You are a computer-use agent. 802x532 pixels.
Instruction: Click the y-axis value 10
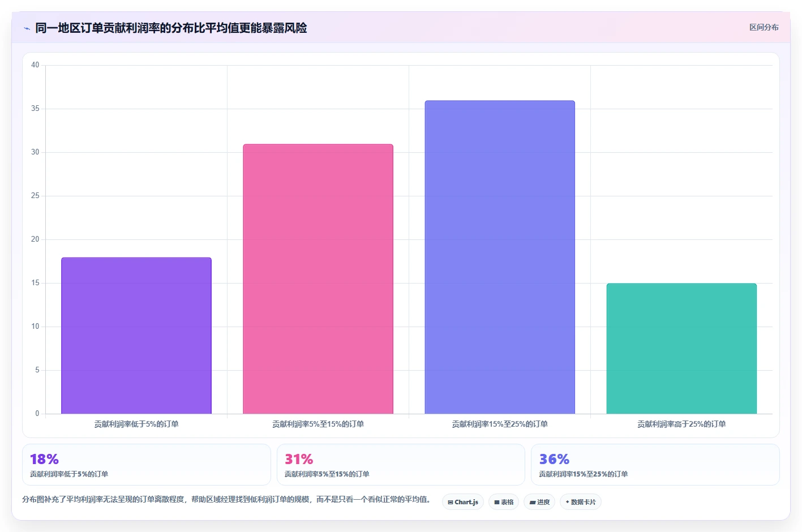click(35, 327)
